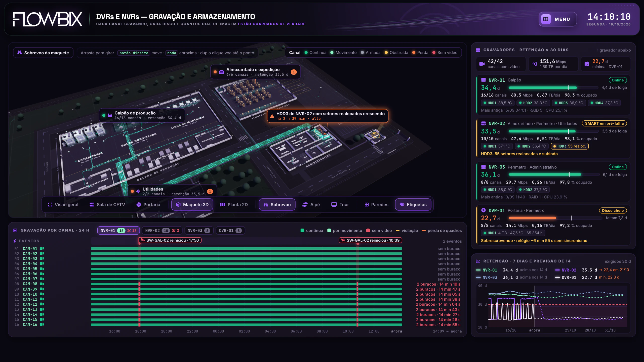Click the Gravação por canal film icon
Viewport: 644px width, 362px height.
point(15,231)
